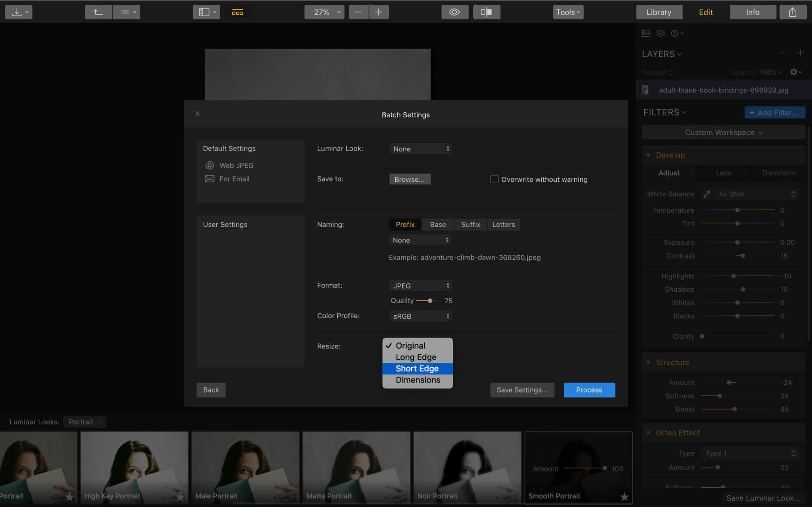
Task: Select the White Balance eyedropper tool
Action: 707,194
